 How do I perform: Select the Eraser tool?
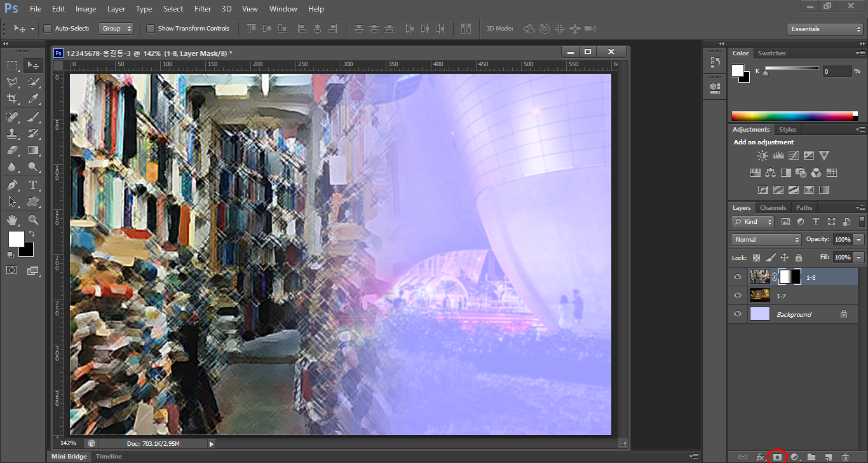[12, 150]
